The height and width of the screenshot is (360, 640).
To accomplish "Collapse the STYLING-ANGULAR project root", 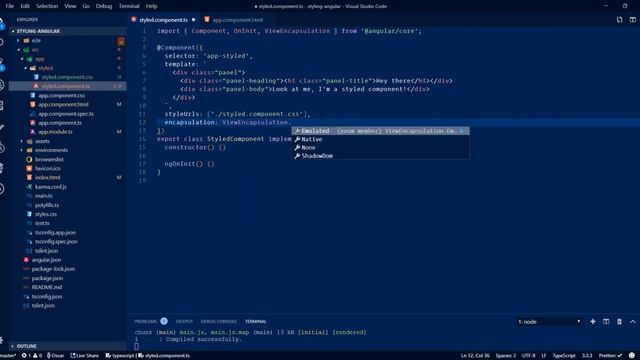I will (x=38, y=31).
